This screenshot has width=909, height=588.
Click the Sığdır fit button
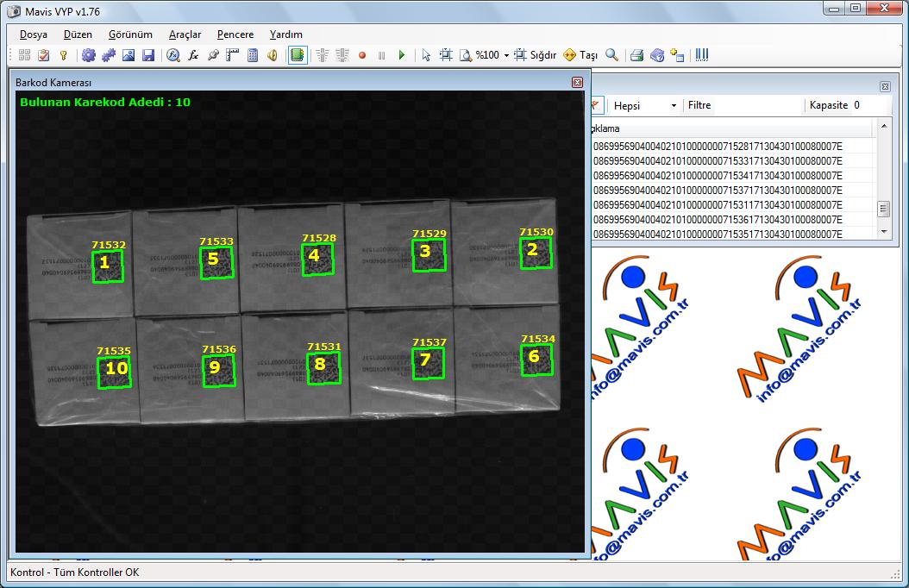click(535, 55)
